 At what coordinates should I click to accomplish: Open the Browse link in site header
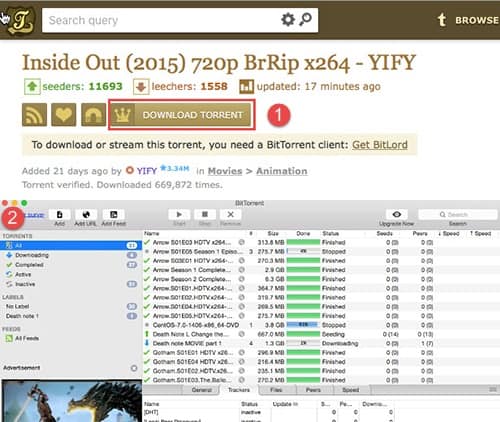[x=477, y=20]
